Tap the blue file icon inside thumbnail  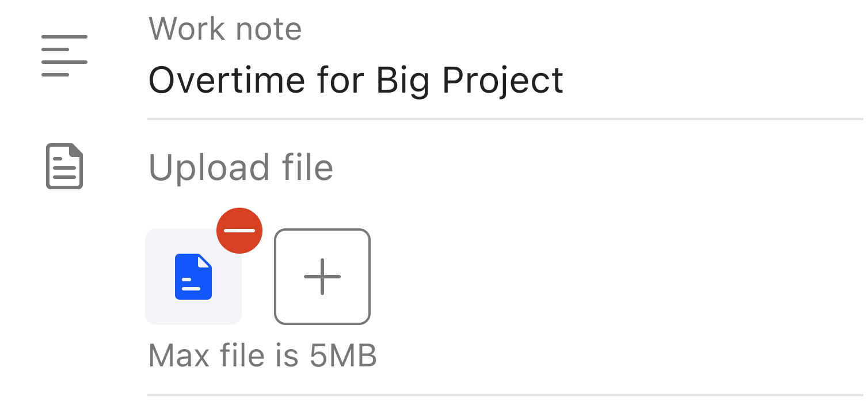pyautogui.click(x=193, y=277)
